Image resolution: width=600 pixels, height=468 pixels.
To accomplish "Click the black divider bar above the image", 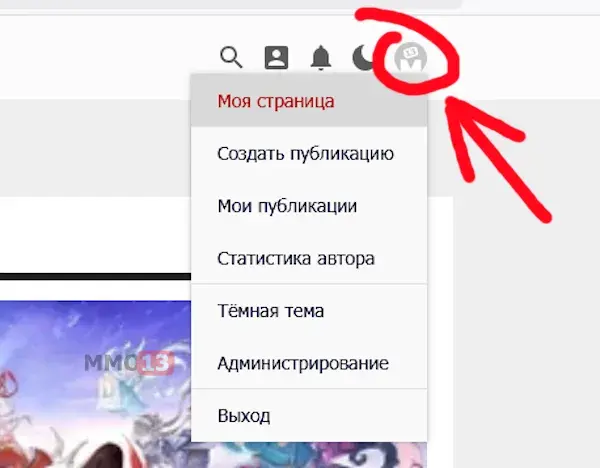I will (x=95, y=276).
